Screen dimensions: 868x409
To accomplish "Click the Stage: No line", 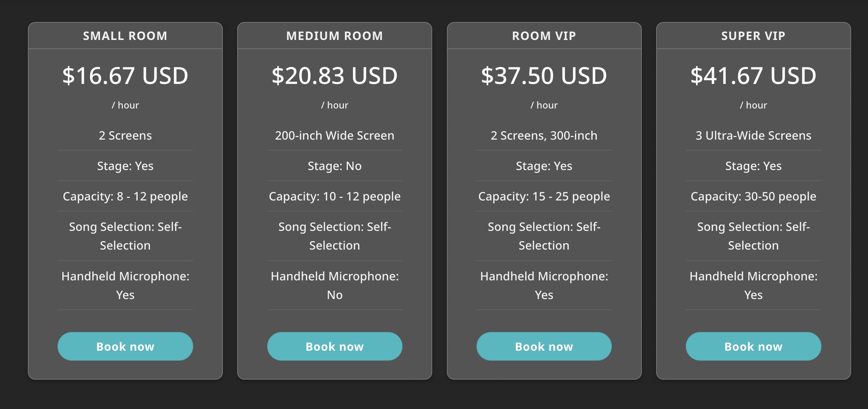I will click(x=334, y=166).
